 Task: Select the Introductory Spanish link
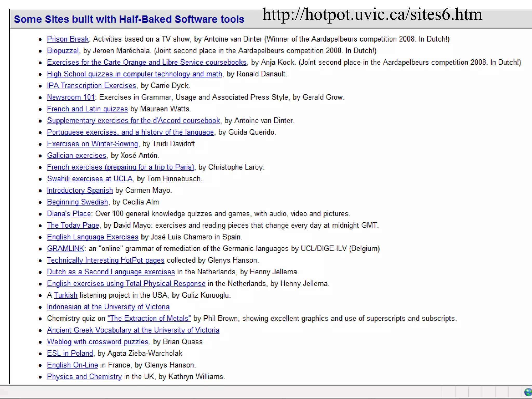click(80, 190)
